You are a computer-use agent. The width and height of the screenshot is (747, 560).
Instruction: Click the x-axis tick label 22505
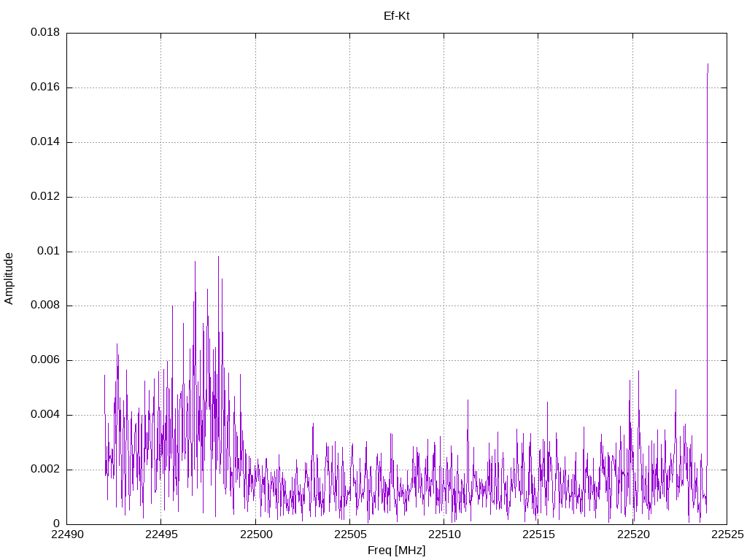point(350,534)
